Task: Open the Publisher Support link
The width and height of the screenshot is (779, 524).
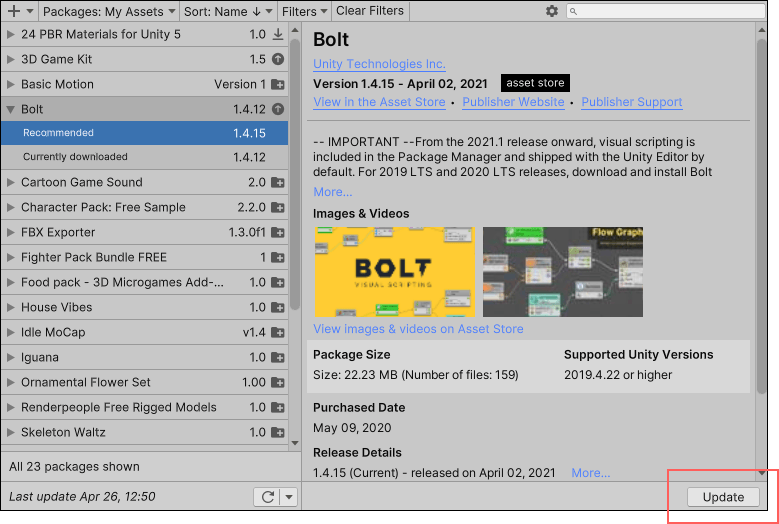Action: (631, 102)
